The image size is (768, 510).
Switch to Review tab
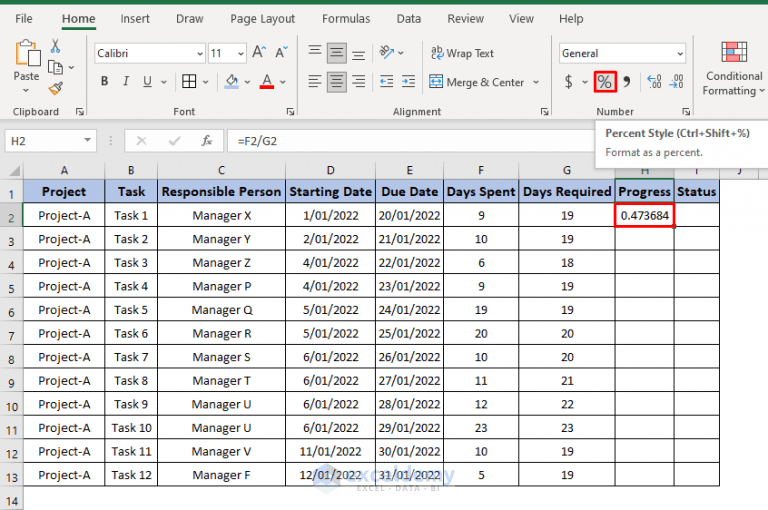pyautogui.click(x=465, y=19)
